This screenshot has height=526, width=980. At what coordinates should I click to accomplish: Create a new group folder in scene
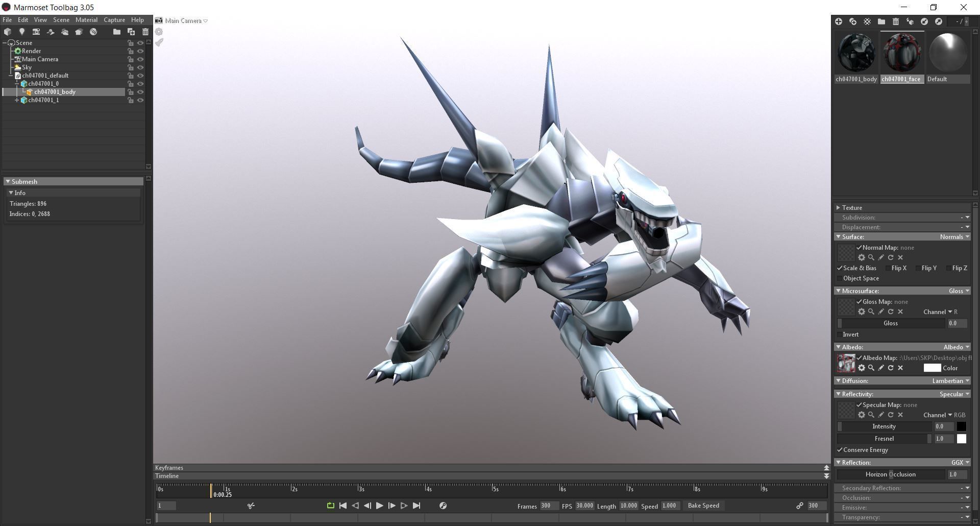[x=117, y=32]
